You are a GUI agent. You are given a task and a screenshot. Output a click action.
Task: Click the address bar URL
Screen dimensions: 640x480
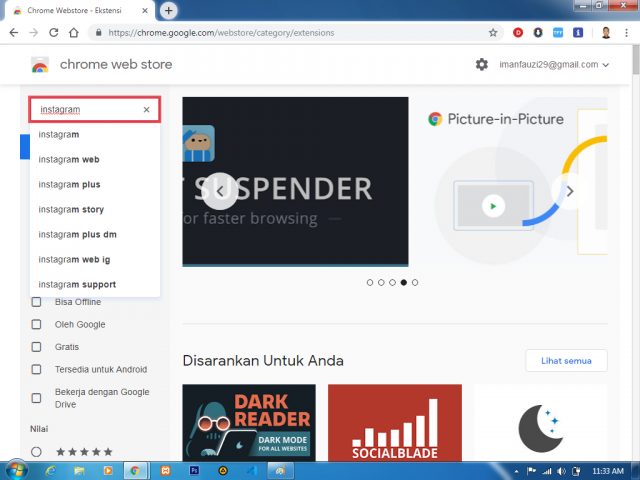tap(221, 33)
